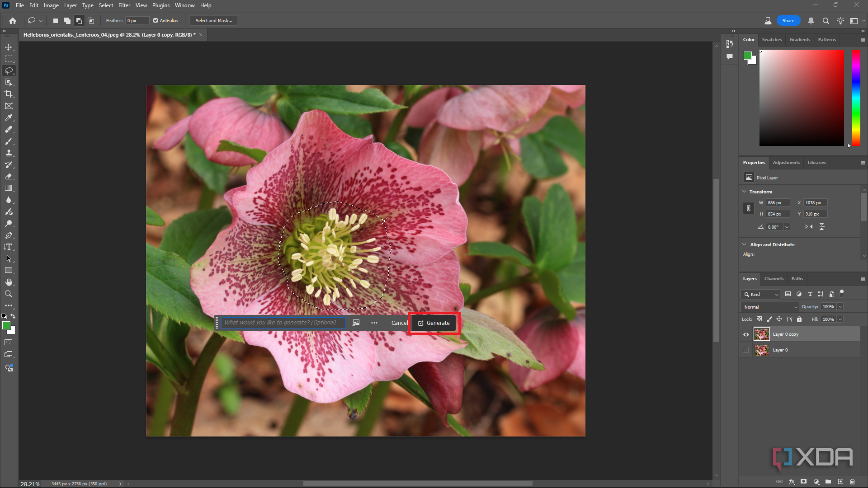
Task: Toggle Quick Mask mode
Action: click(x=9, y=343)
